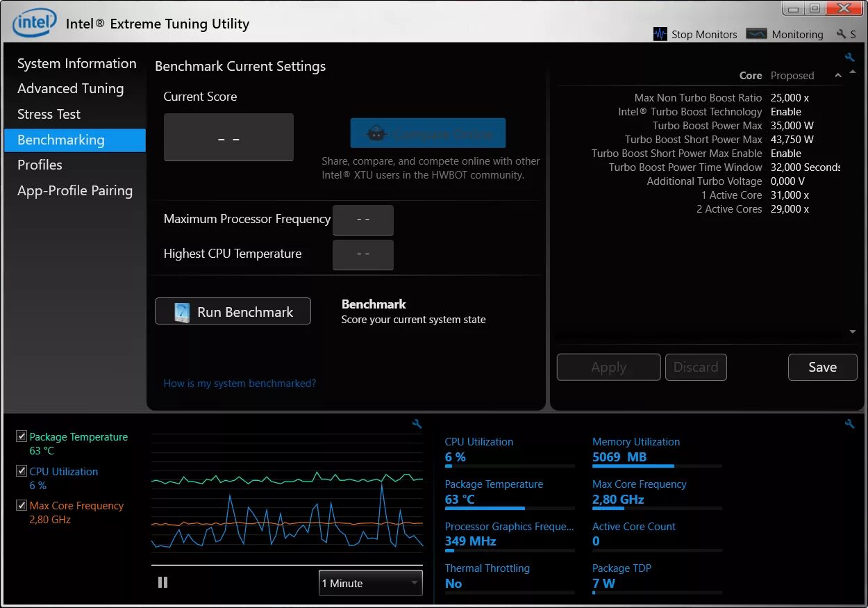Click the Save button
This screenshot has width=868, height=608.
coord(822,367)
